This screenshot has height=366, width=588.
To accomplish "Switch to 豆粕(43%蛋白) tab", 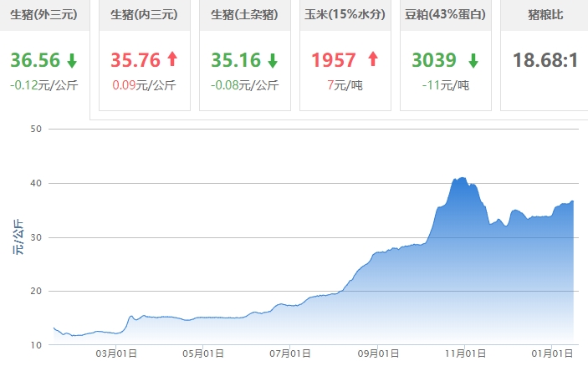I will pyautogui.click(x=446, y=15).
